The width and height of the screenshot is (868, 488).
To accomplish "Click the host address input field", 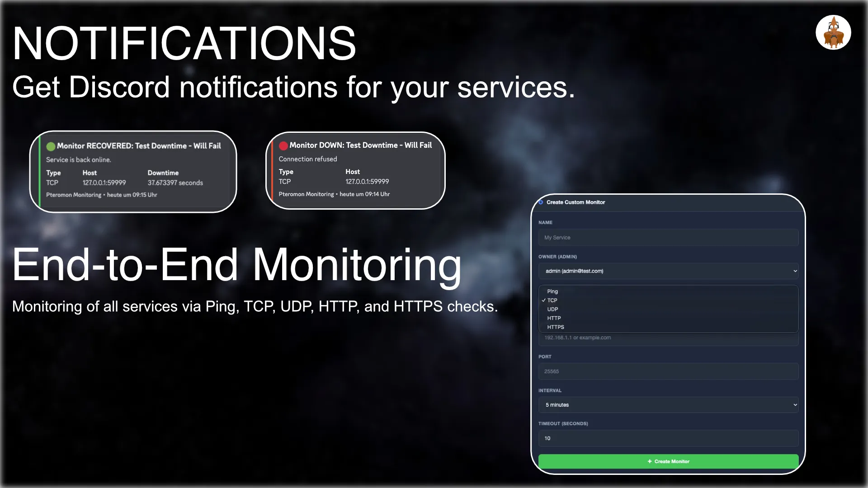I will click(668, 338).
